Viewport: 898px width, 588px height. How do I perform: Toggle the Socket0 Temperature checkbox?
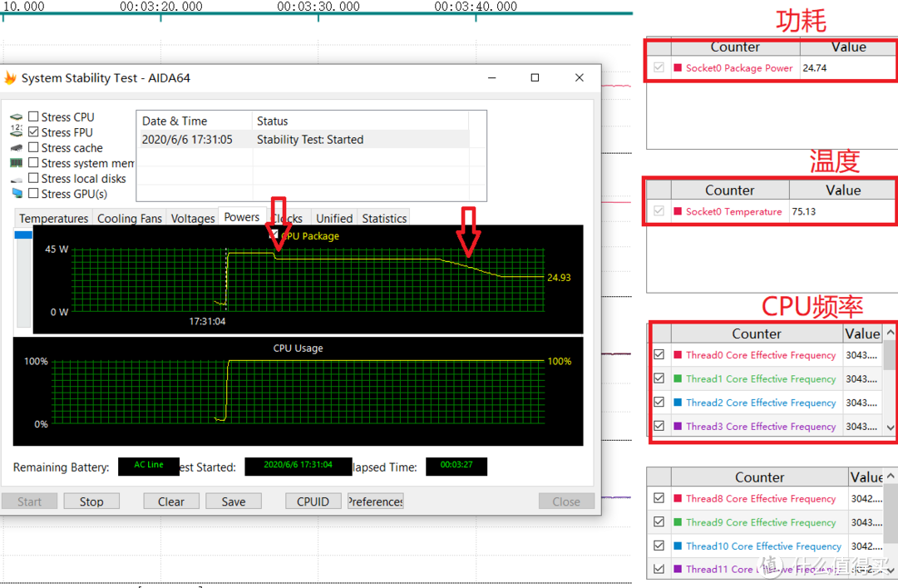coord(659,211)
